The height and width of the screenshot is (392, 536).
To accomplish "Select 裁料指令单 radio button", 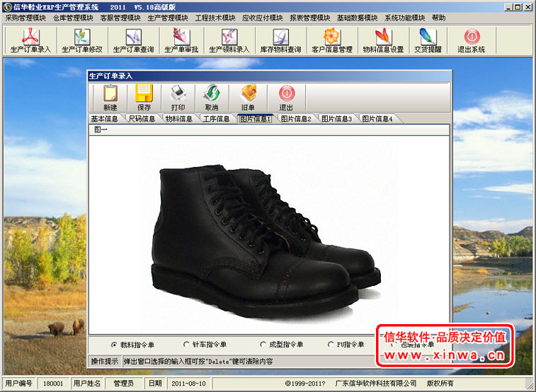I will pos(114,345).
